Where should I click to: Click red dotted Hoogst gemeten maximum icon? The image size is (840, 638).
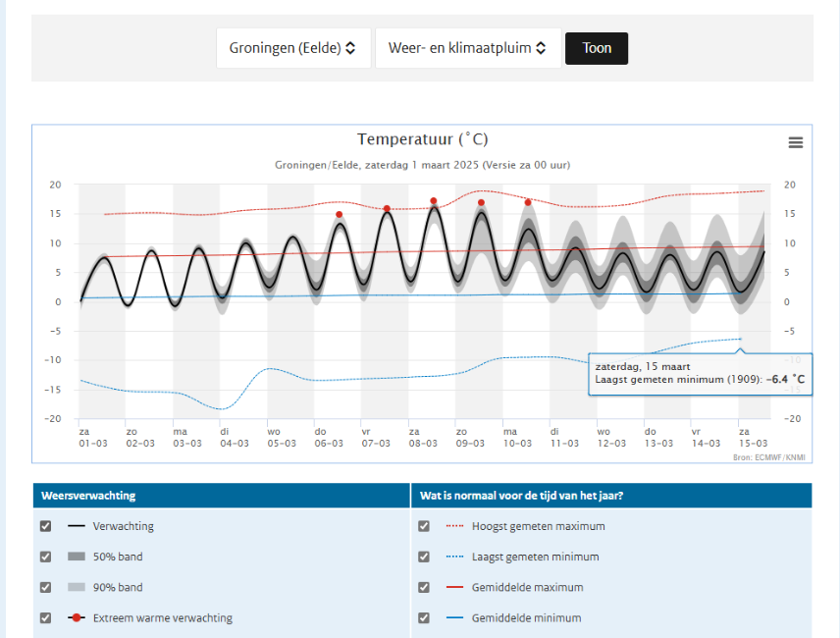coord(454,526)
